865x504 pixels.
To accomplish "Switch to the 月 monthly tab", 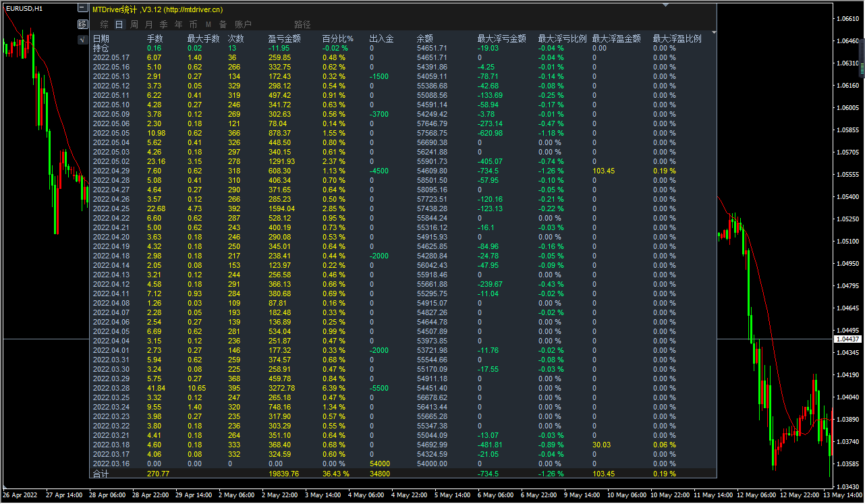I will (x=149, y=24).
